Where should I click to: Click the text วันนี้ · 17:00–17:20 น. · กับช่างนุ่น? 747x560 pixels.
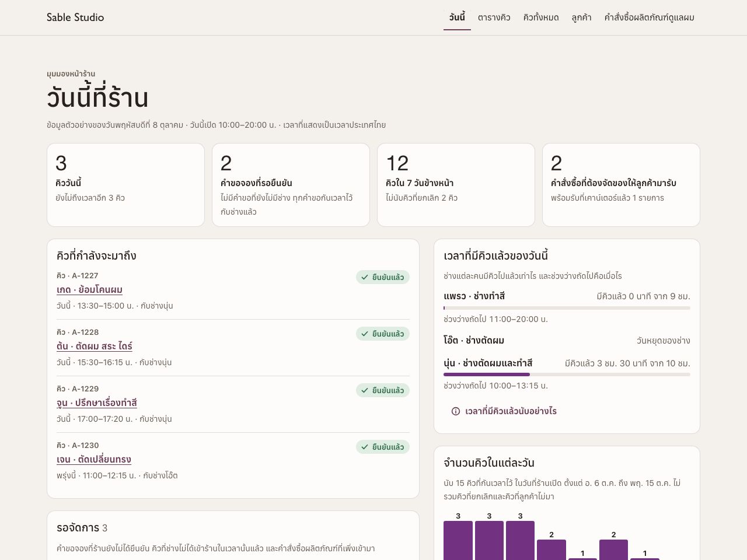[114, 419]
